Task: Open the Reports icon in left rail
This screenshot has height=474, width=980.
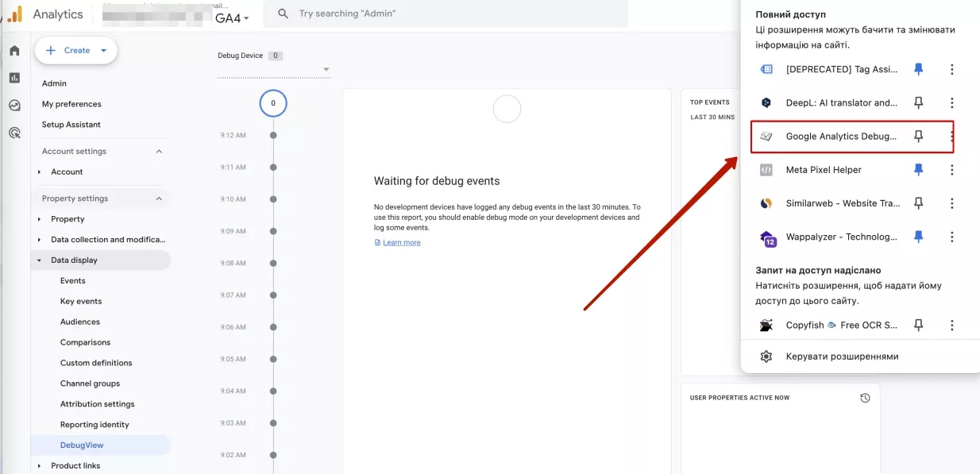Action: [14, 78]
